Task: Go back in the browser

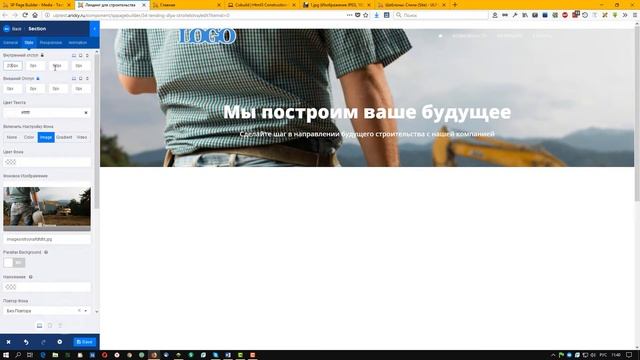Action: click(5, 15)
